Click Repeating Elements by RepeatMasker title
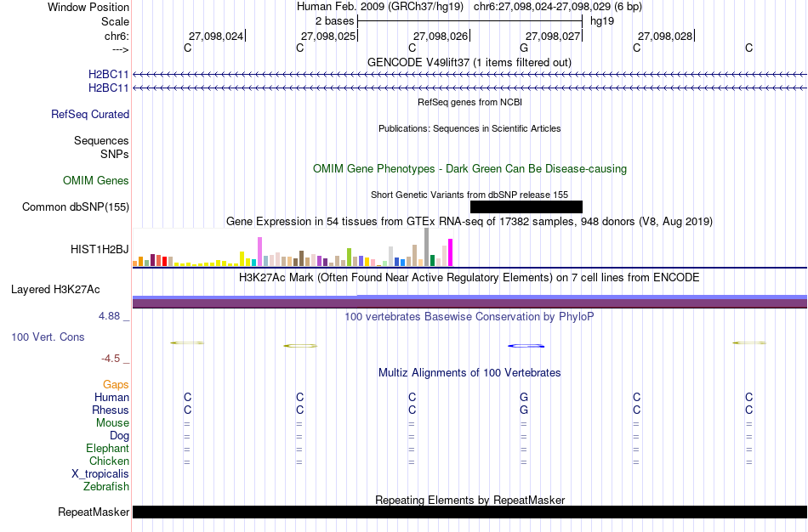This screenshot has height=532, width=808. tap(470, 500)
